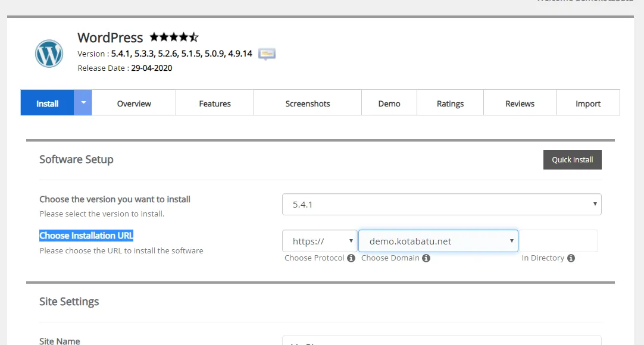The height and width of the screenshot is (345, 644).
Task: Show info for Choose Protocol
Action: pos(351,258)
